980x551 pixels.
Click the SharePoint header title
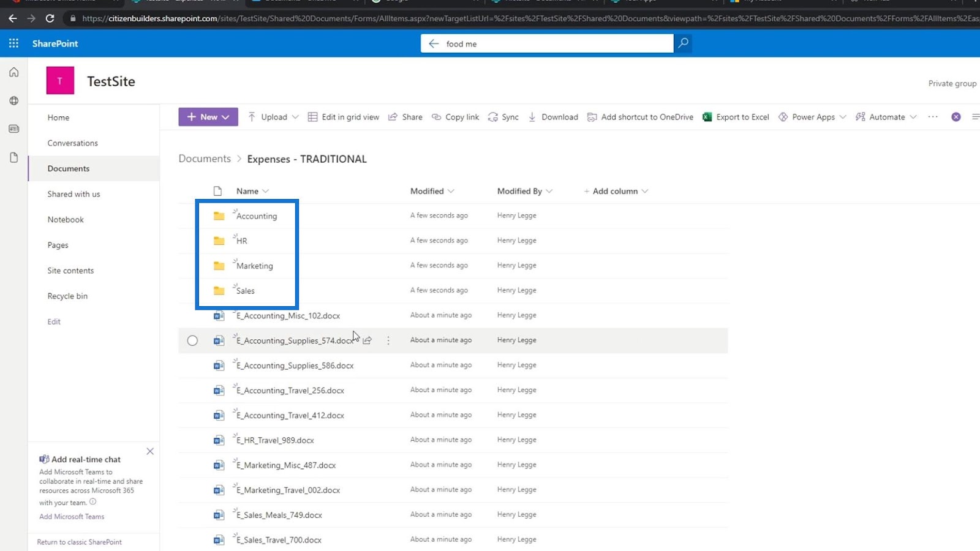55,43
